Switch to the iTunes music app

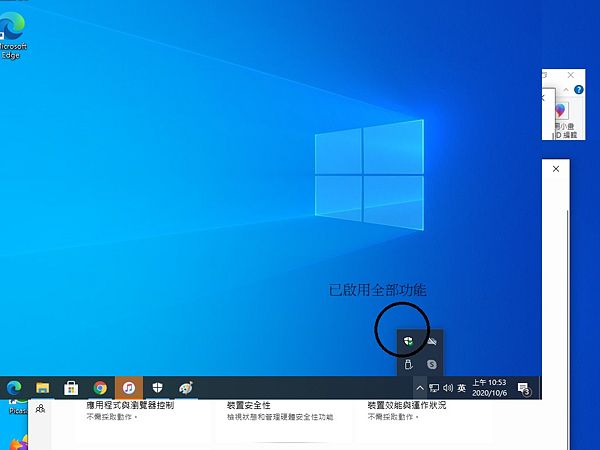(x=129, y=388)
